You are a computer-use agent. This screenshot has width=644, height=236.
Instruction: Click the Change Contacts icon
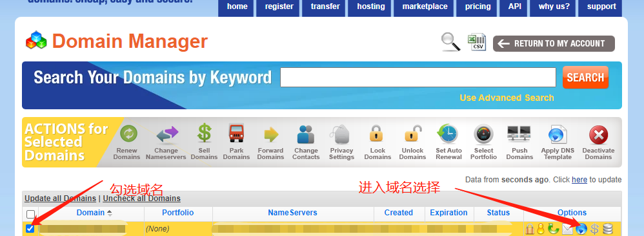[306, 134]
